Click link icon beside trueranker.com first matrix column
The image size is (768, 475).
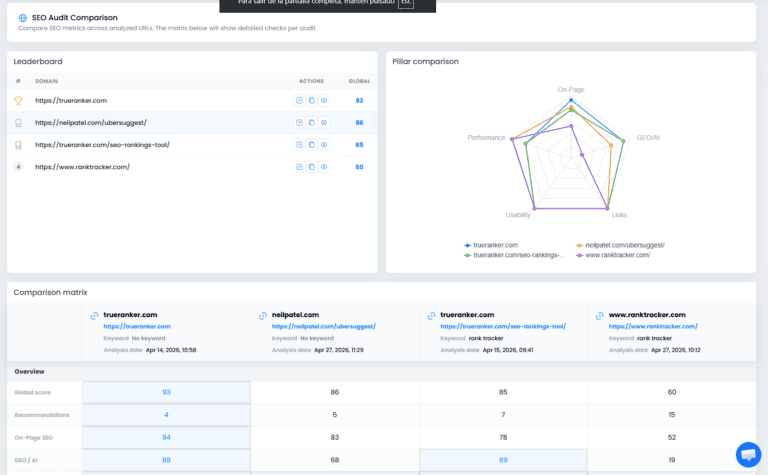pyautogui.click(x=94, y=316)
